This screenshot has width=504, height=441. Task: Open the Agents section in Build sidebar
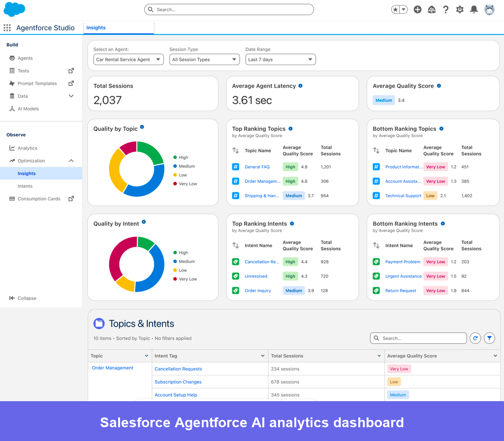tap(24, 58)
